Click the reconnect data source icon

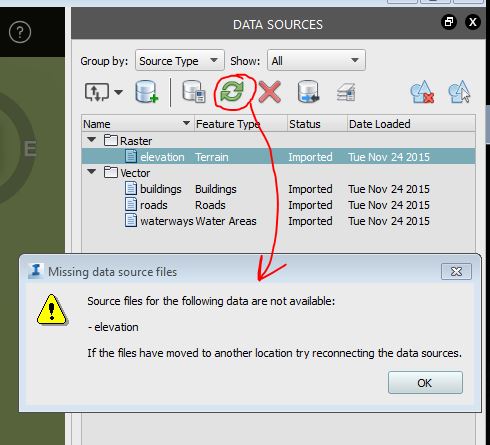(309, 92)
